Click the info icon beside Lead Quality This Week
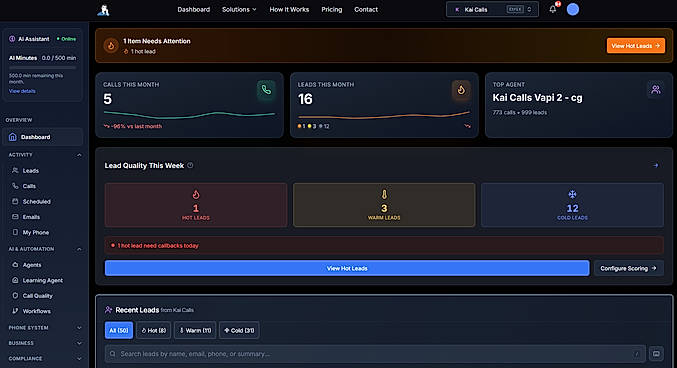This screenshot has height=368, width=677. point(190,165)
